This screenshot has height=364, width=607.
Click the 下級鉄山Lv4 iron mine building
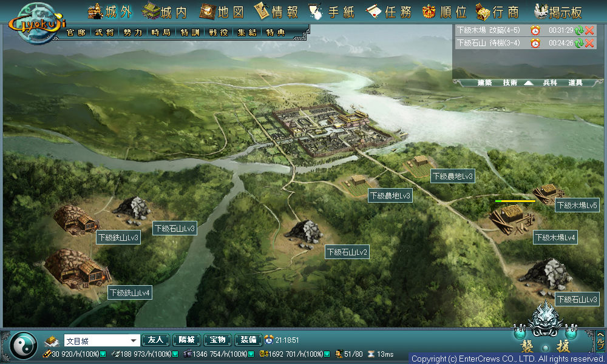[76, 269]
